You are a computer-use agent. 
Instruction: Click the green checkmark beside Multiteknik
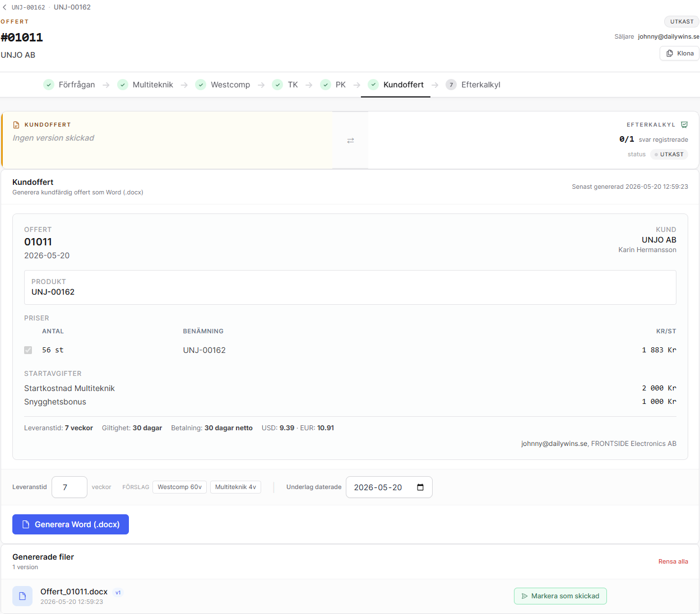pyautogui.click(x=123, y=85)
